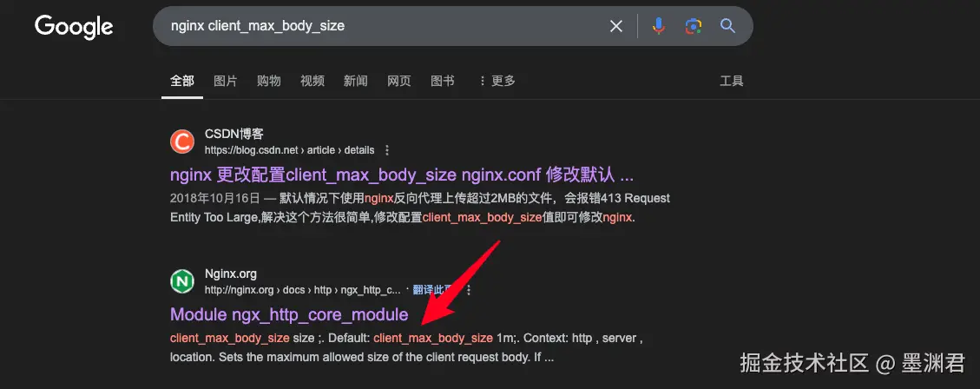The image size is (980, 389).
Task: Switch to the 购物 tab
Action: pyautogui.click(x=269, y=81)
